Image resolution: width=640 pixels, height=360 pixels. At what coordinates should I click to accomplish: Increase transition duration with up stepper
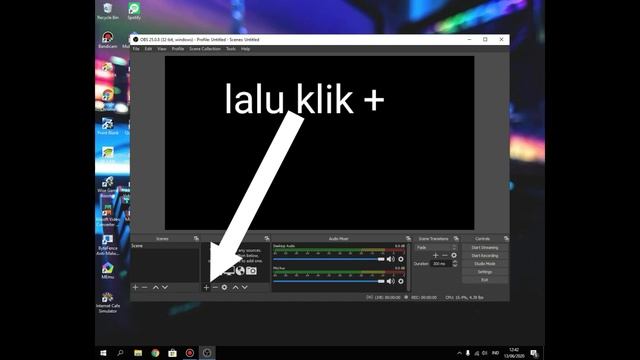click(455, 262)
